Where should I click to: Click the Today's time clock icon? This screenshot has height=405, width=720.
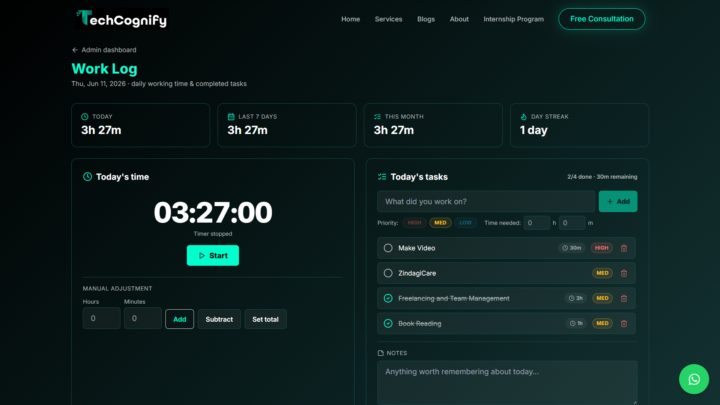point(87,177)
